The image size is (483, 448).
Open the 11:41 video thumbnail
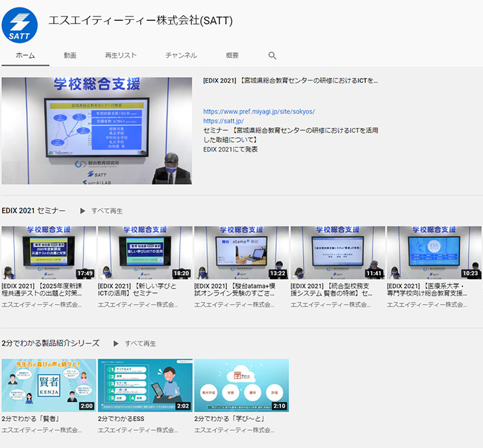pyautogui.click(x=338, y=253)
